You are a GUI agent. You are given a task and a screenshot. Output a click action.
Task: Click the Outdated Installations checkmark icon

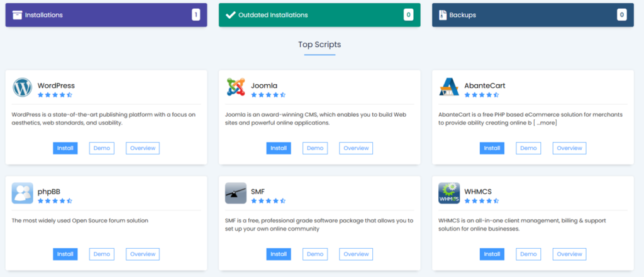point(230,15)
